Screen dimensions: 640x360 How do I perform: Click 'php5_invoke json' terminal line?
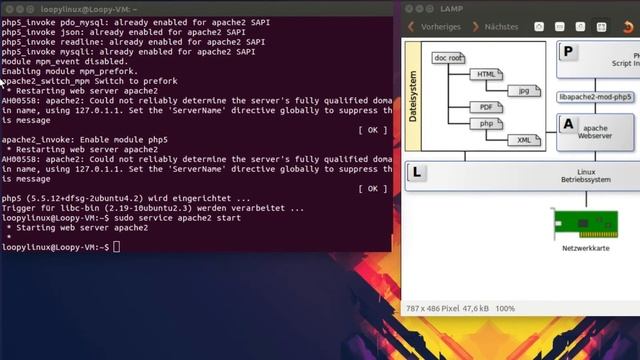pyautogui.click(x=123, y=32)
